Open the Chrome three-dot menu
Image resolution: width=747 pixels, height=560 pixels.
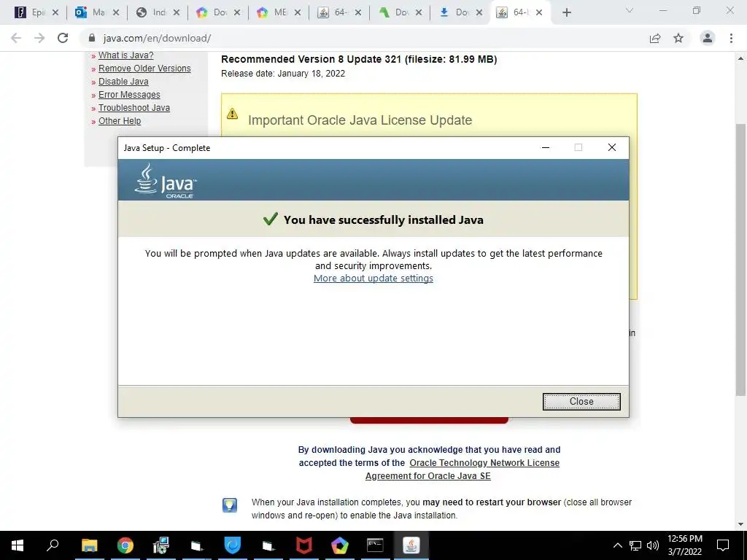[731, 38]
